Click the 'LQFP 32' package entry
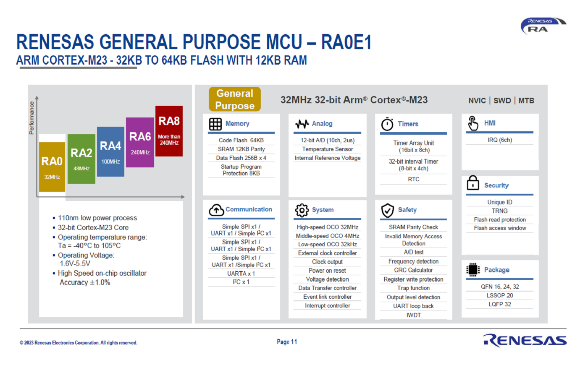The width and height of the screenshot is (588, 365). click(500, 304)
